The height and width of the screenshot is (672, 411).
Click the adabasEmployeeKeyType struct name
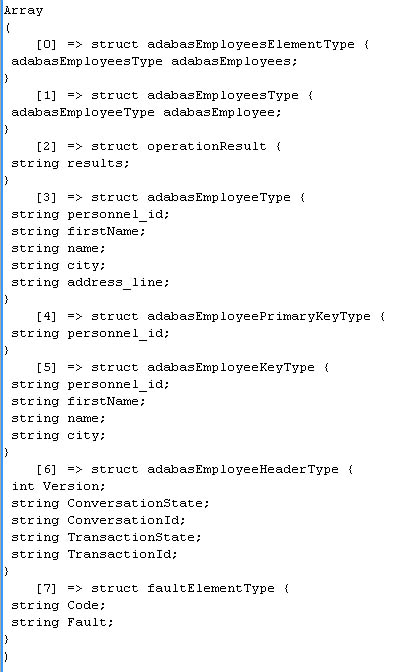click(231, 368)
